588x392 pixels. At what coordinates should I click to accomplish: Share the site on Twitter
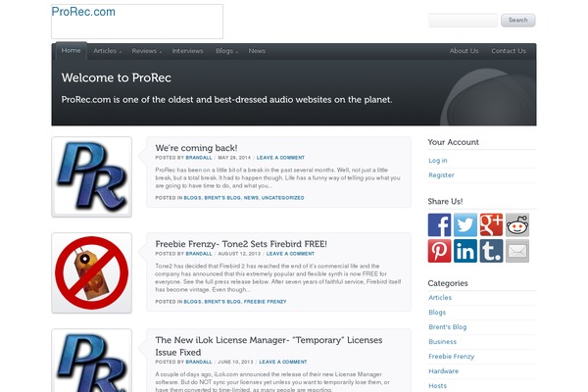tap(465, 224)
